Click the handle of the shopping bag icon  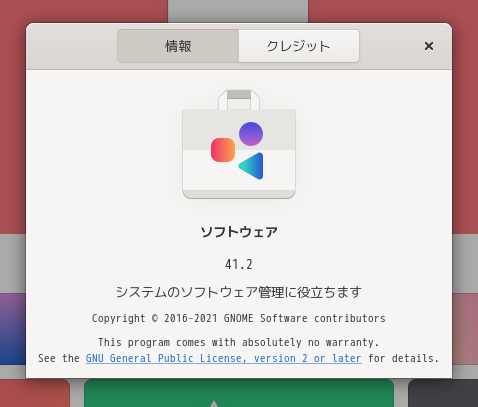(x=239, y=99)
